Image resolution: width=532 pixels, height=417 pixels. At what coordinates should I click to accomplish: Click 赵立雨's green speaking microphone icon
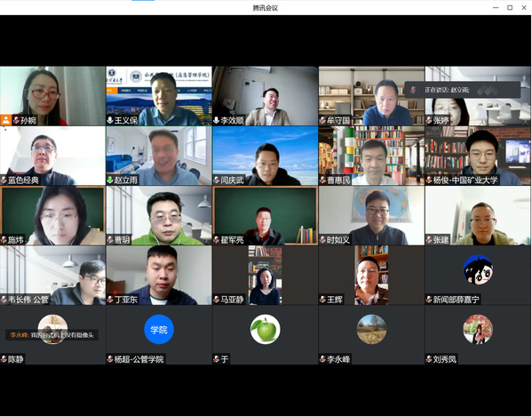pos(110,180)
